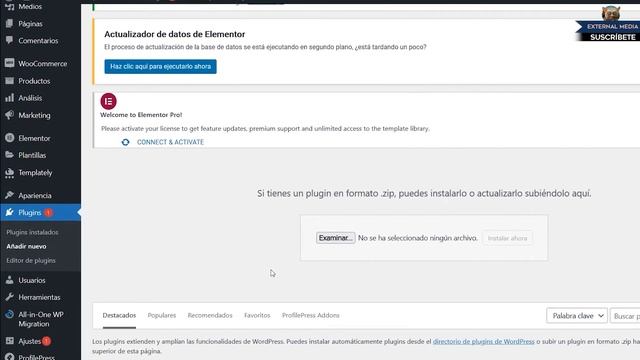Click the "Welcome to Elementor Pro!" heading
Image resolution: width=640 pixels, height=360 pixels.
[141, 115]
